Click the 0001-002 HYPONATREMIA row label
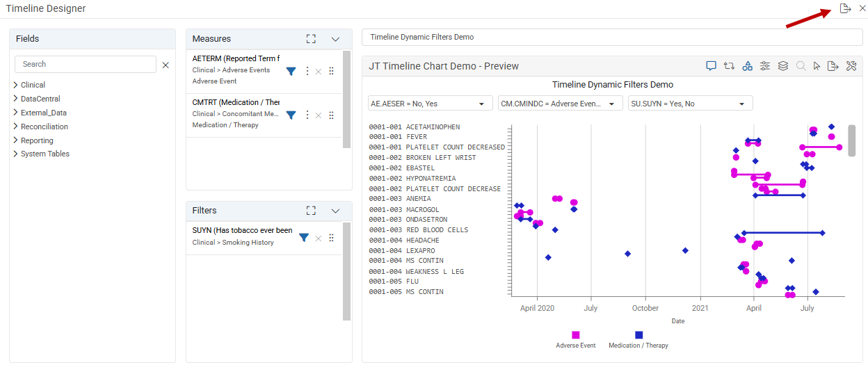The height and width of the screenshot is (365, 868). pyautogui.click(x=412, y=179)
